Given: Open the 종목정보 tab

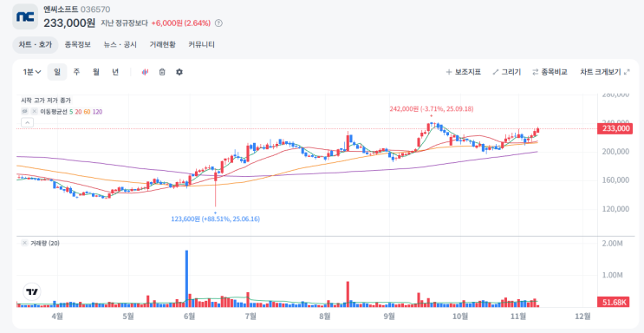Looking at the screenshot, I should pyautogui.click(x=78, y=45).
